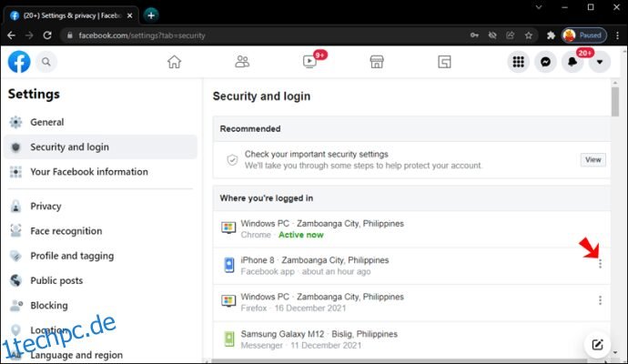Click the tracking blocked eye icon in address bar

pyautogui.click(x=492, y=35)
